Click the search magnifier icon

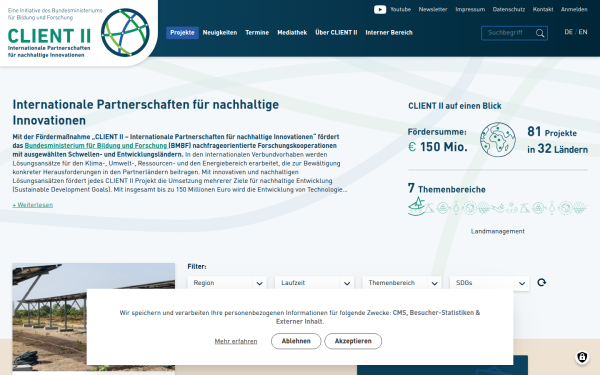[x=540, y=33]
